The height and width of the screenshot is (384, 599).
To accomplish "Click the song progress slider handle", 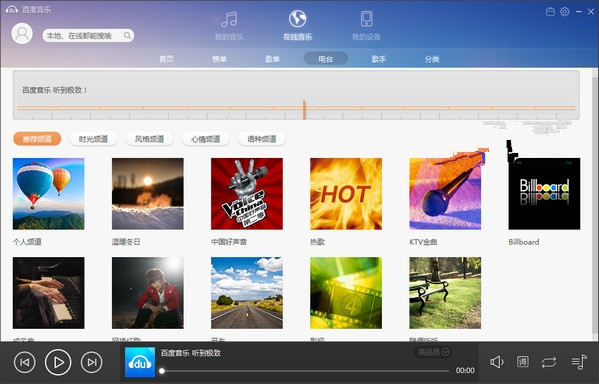I will [x=162, y=371].
